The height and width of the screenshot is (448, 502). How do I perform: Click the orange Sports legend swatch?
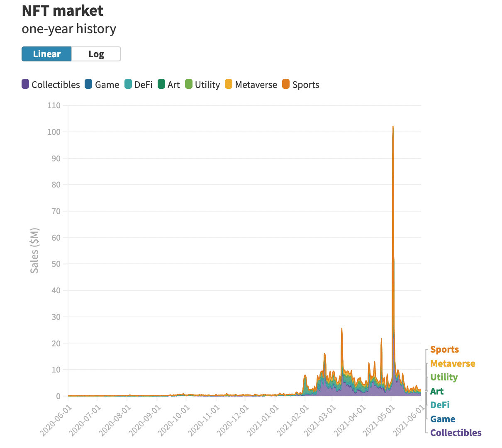click(x=286, y=84)
